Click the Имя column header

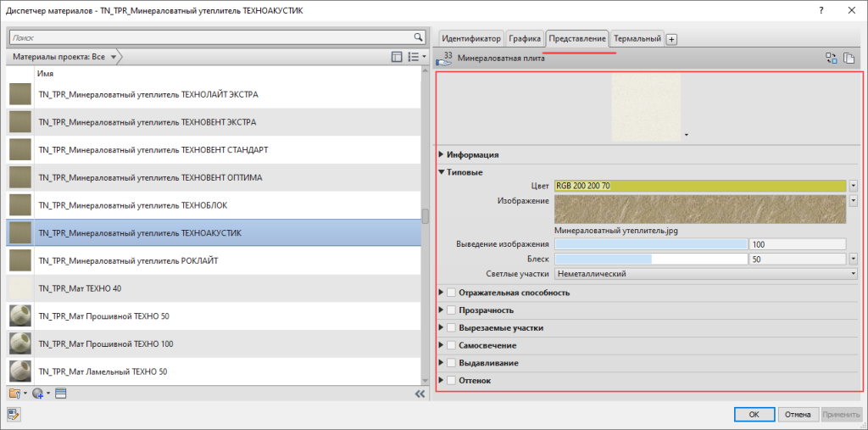46,74
